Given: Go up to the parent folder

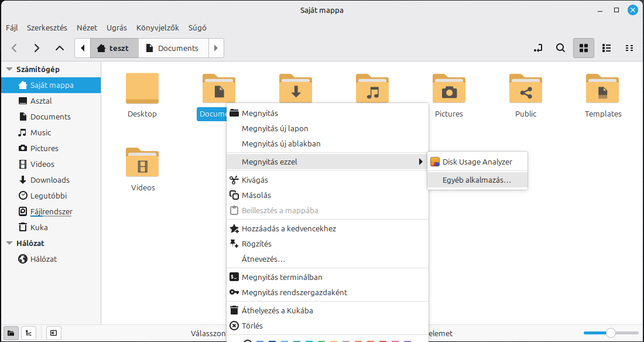Looking at the screenshot, I should [59, 48].
